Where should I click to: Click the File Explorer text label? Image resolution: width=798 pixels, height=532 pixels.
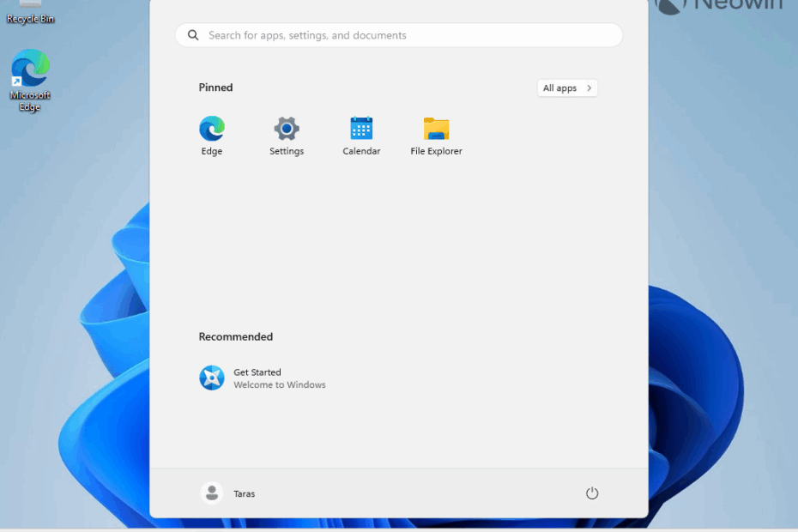tap(436, 152)
